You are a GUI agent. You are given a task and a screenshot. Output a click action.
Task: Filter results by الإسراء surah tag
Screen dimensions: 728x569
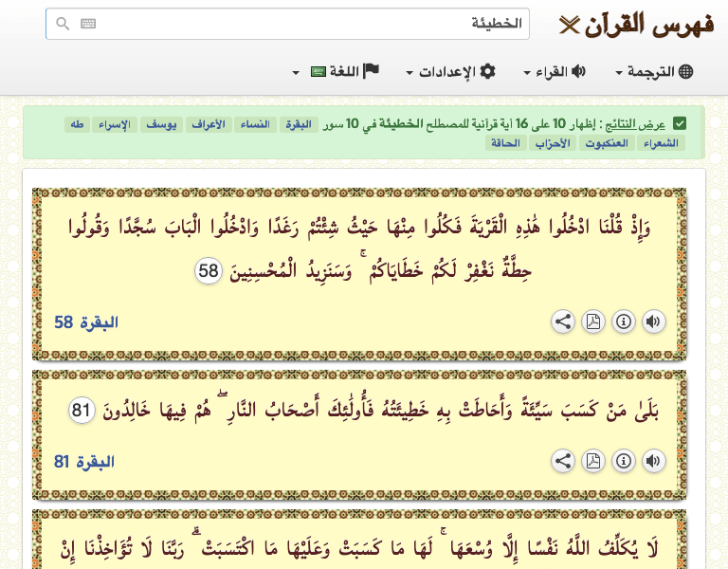(114, 124)
